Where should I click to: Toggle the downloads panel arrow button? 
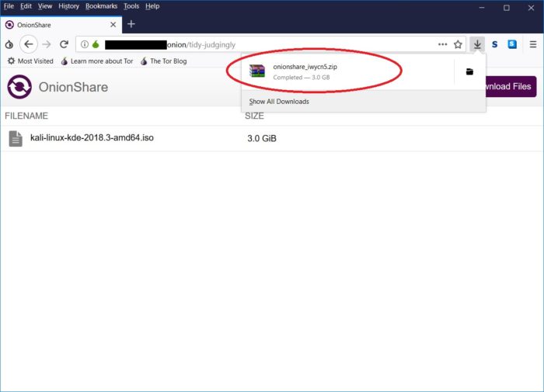(477, 44)
